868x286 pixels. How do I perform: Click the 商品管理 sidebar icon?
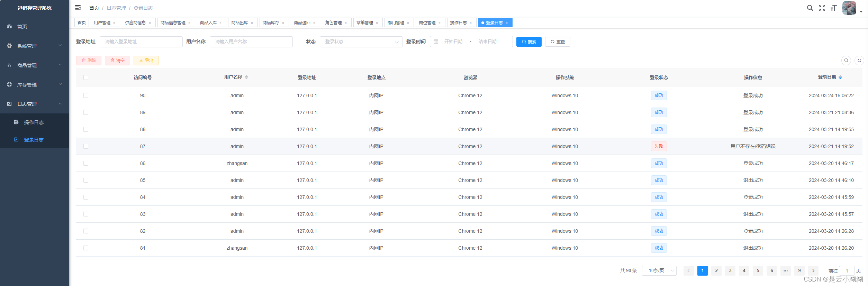(9, 65)
